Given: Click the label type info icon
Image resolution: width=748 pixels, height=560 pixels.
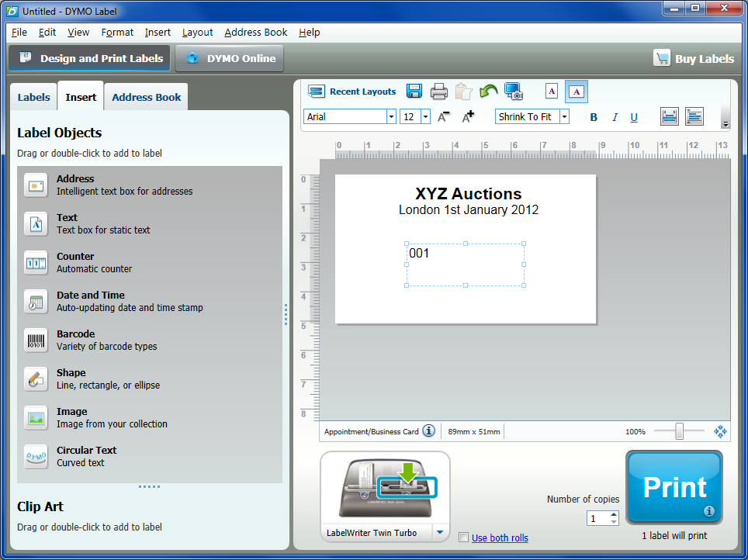Looking at the screenshot, I should [x=429, y=430].
